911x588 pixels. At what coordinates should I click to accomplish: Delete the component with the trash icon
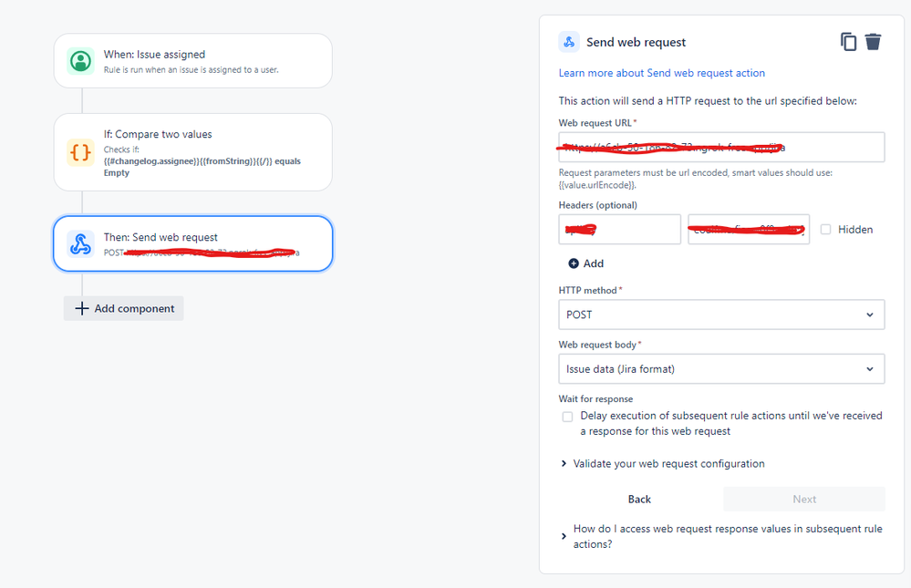[873, 42]
